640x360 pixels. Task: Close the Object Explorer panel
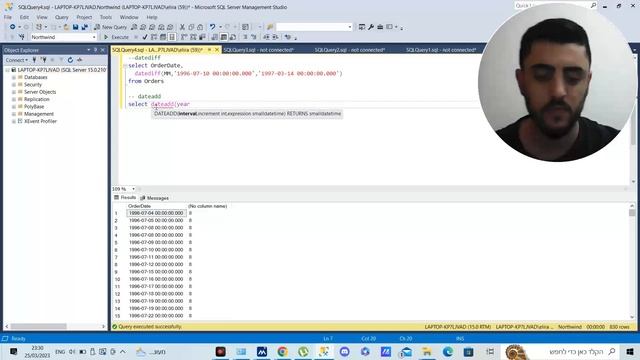(102, 50)
